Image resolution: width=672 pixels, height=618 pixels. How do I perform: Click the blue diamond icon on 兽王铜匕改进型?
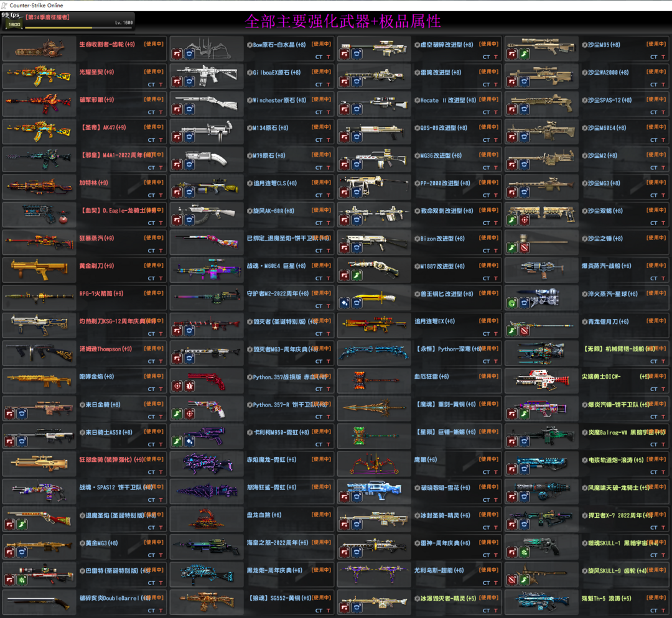[344, 303]
